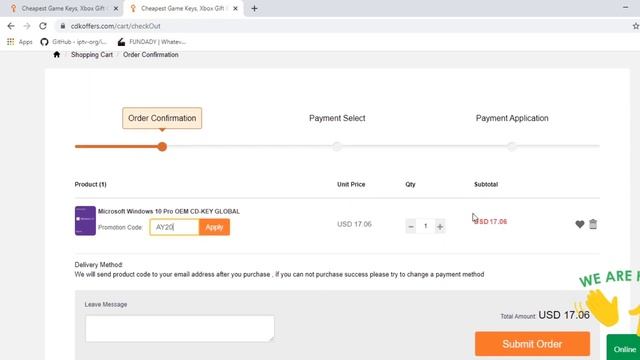Close the active checkout tab

pyautogui.click(x=235, y=8)
